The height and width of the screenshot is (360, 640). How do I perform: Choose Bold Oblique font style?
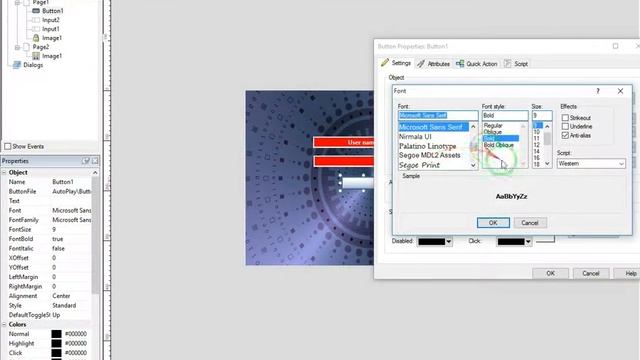coord(498,145)
